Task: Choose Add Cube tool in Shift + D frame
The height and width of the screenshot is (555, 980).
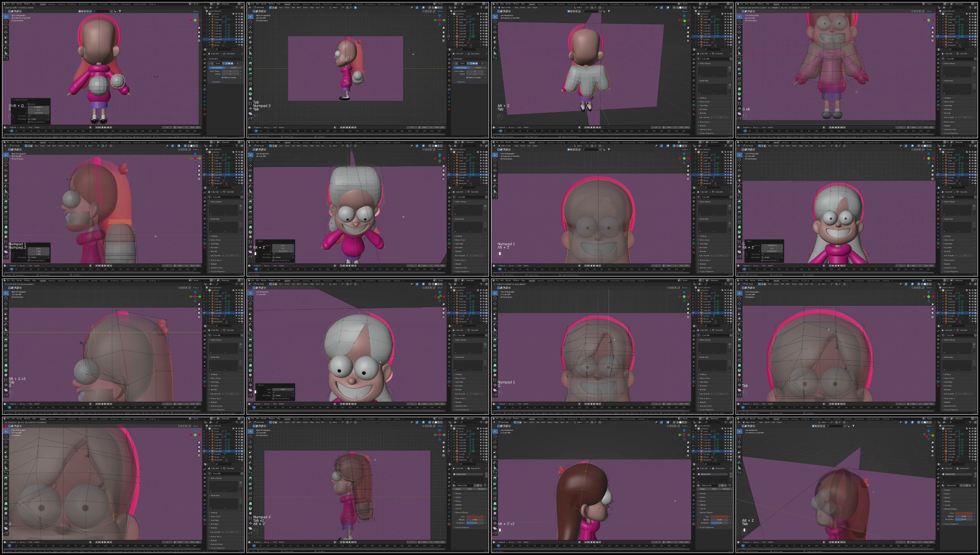Action: click(x=6, y=58)
